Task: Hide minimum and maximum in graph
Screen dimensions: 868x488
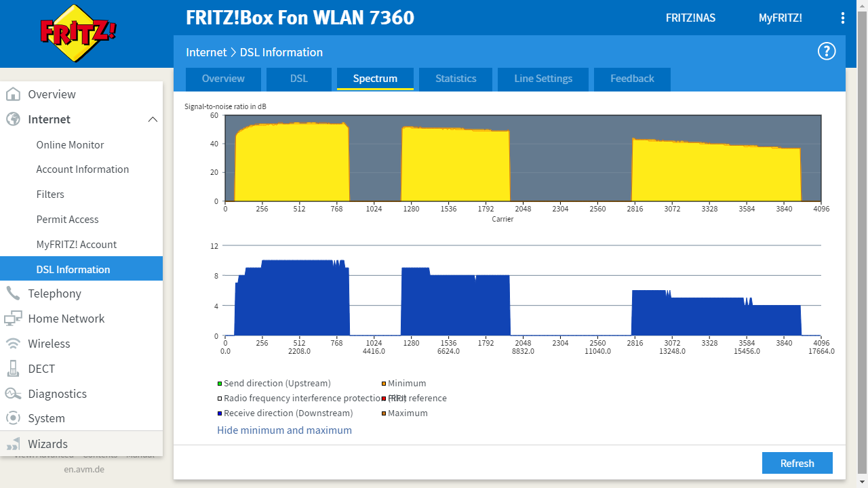Action: tap(284, 430)
